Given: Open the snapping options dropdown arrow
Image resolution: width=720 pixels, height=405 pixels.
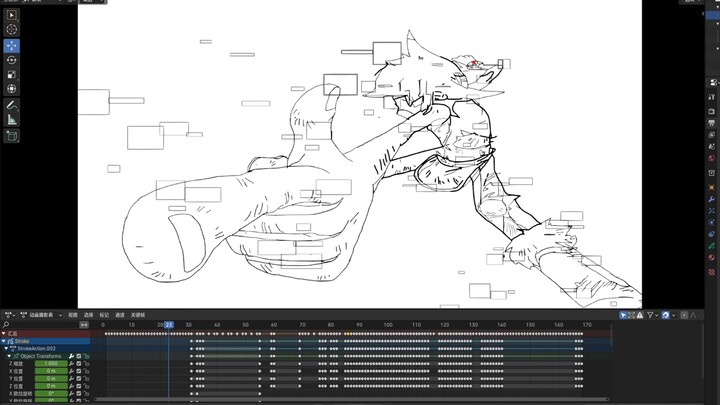Looking at the screenshot, I should 674,315.
